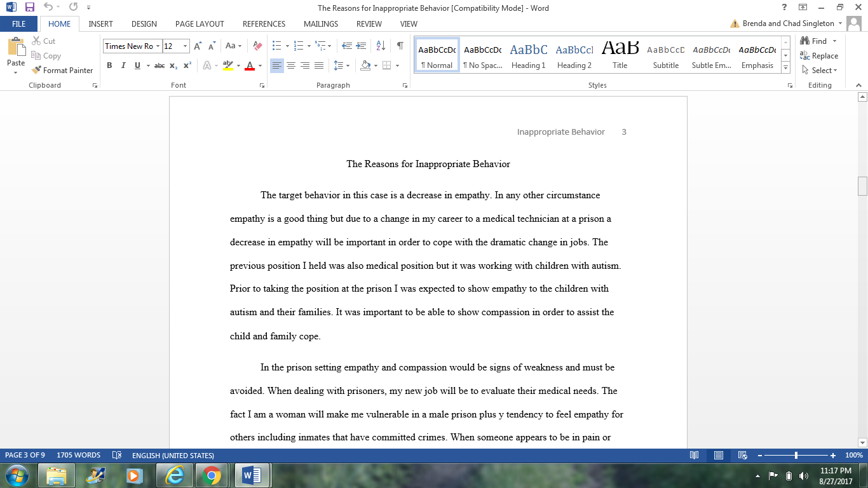Toggle Bold formatting
This screenshot has width=868, height=488.
109,65
